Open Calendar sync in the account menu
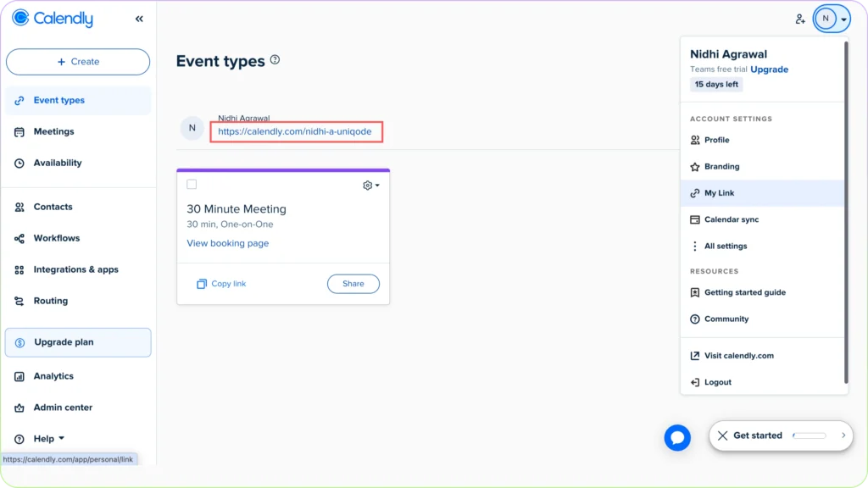868x488 pixels. point(734,219)
